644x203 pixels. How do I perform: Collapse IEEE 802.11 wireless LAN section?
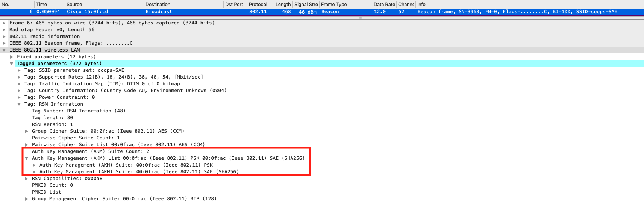[4, 50]
